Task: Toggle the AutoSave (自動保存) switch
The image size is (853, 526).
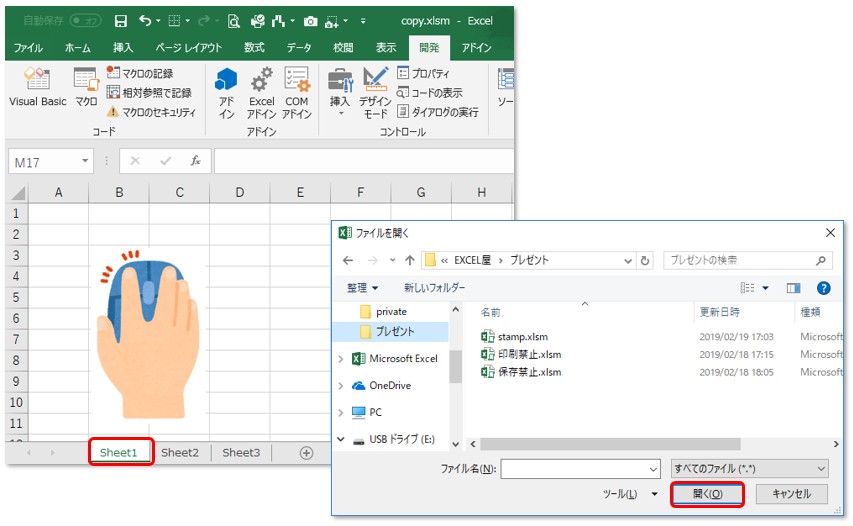Action: pyautogui.click(x=86, y=21)
